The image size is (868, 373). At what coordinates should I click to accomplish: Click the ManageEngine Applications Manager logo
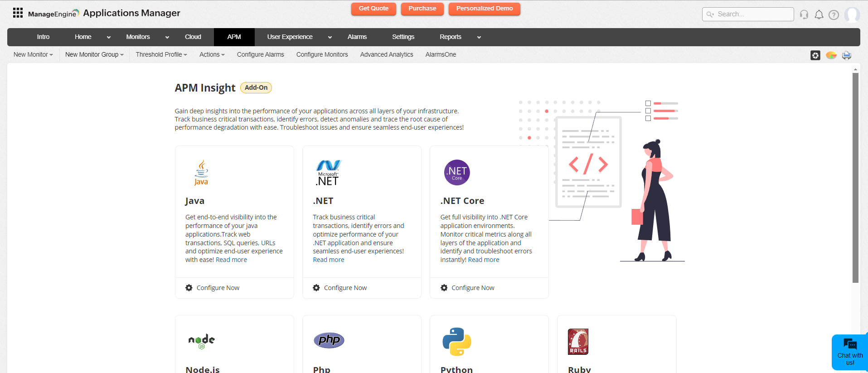[x=104, y=13]
